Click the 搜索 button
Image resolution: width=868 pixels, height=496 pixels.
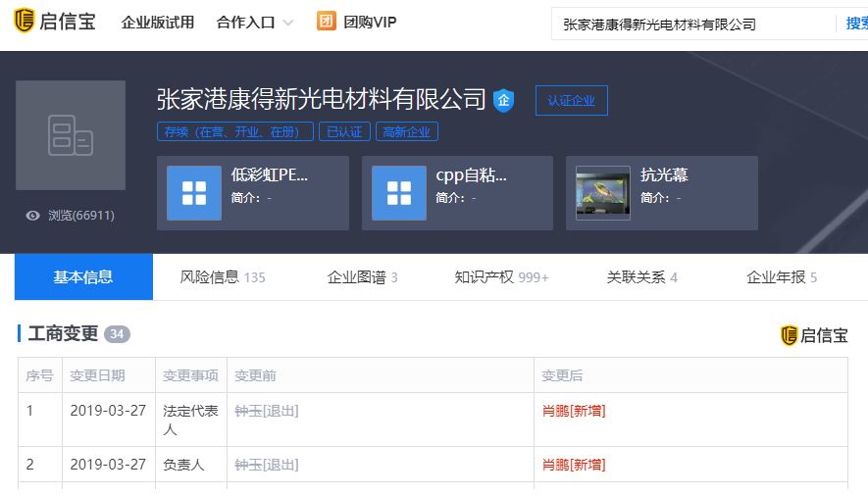click(856, 24)
